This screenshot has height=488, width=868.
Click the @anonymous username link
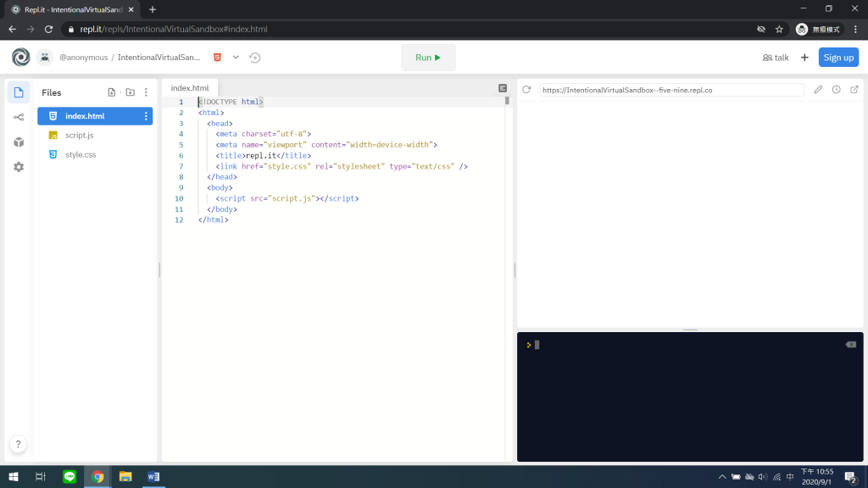84,58
